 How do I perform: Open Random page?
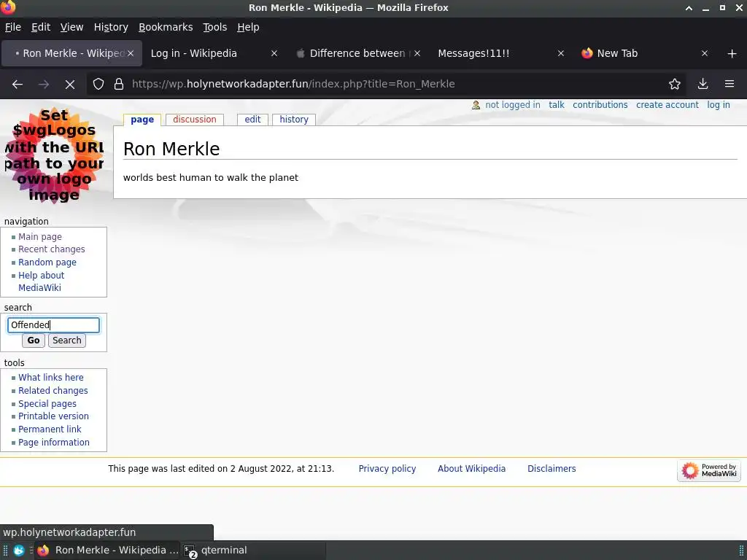pyautogui.click(x=47, y=262)
